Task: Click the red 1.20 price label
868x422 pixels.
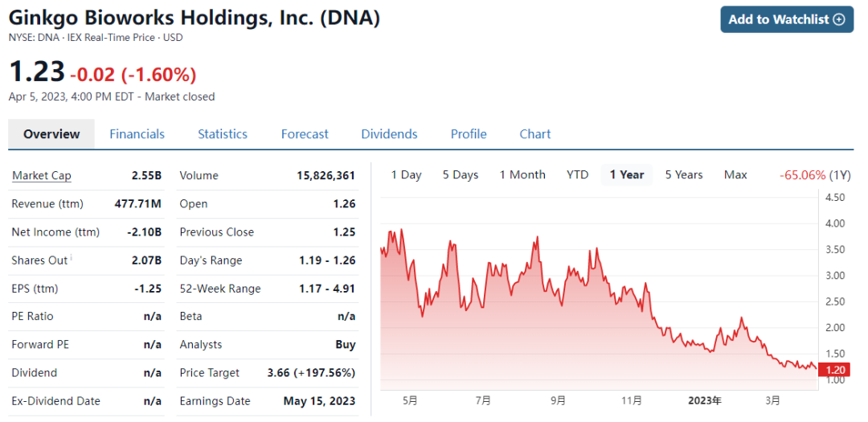Action: click(x=836, y=370)
